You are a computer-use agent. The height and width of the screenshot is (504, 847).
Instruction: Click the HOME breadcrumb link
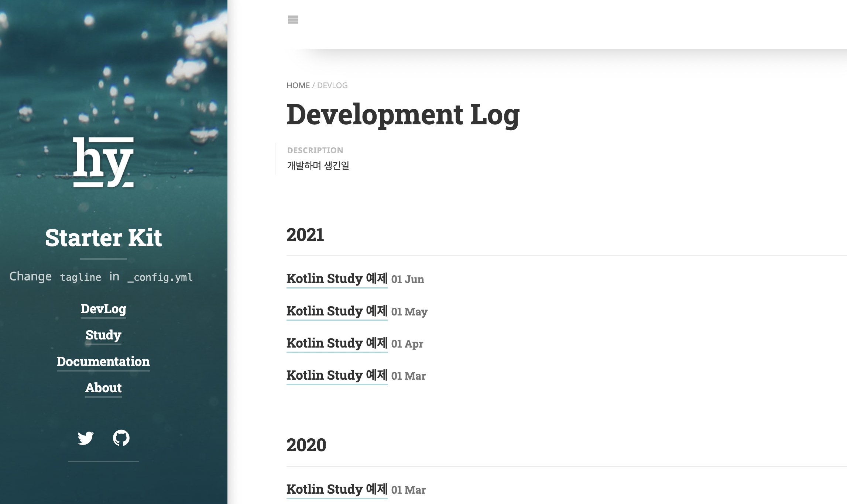[298, 86]
